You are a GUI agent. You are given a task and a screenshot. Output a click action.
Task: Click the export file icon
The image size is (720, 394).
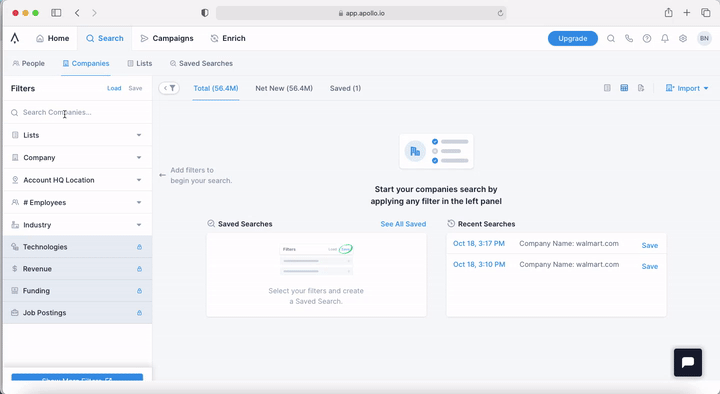click(641, 88)
